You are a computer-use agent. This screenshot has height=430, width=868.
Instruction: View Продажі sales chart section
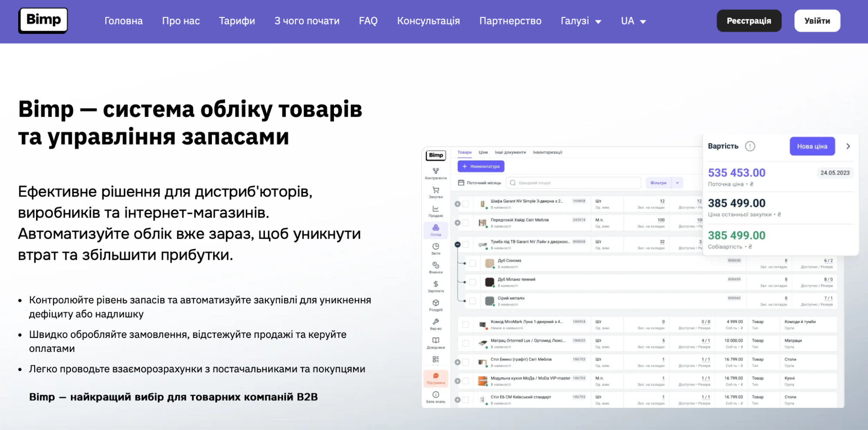(436, 211)
